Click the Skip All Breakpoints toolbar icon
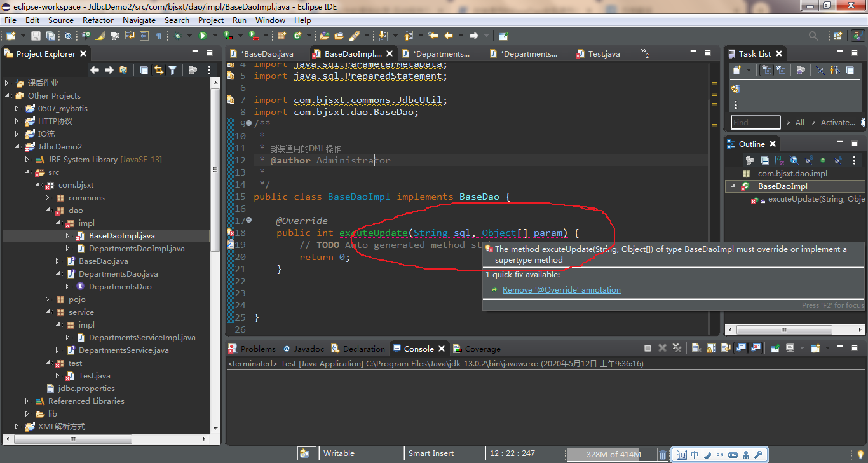The image size is (868, 463). click(68, 36)
